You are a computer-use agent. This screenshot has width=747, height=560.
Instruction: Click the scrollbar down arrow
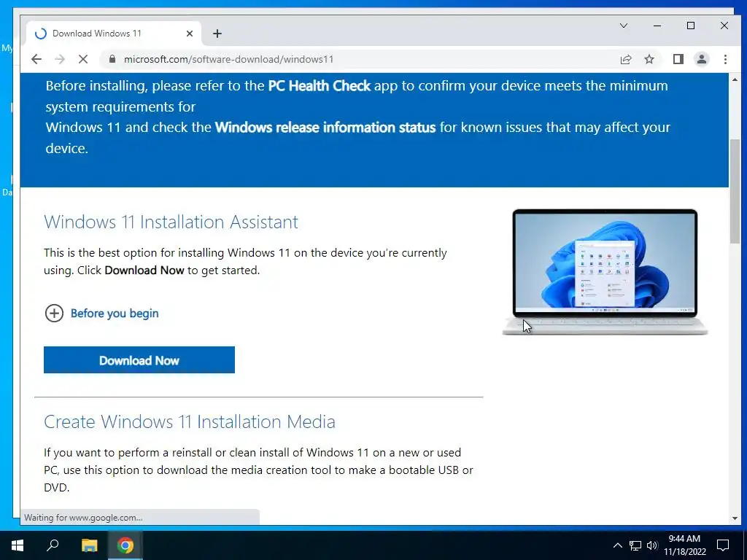[735, 518]
